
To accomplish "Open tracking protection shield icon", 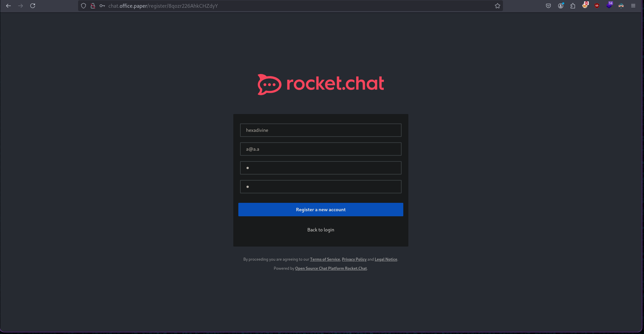I will point(83,6).
